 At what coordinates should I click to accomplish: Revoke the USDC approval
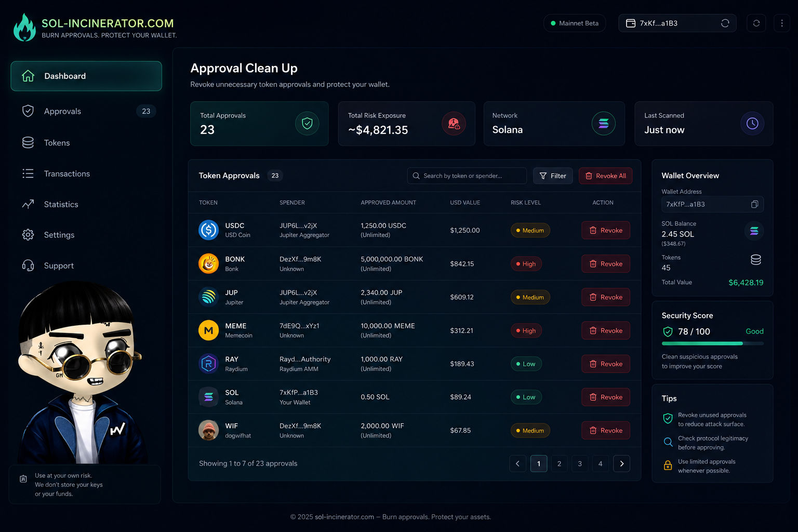[606, 230]
